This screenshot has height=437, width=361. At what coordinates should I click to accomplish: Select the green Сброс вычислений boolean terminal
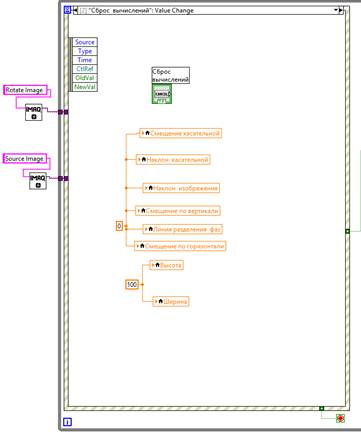pyautogui.click(x=162, y=94)
